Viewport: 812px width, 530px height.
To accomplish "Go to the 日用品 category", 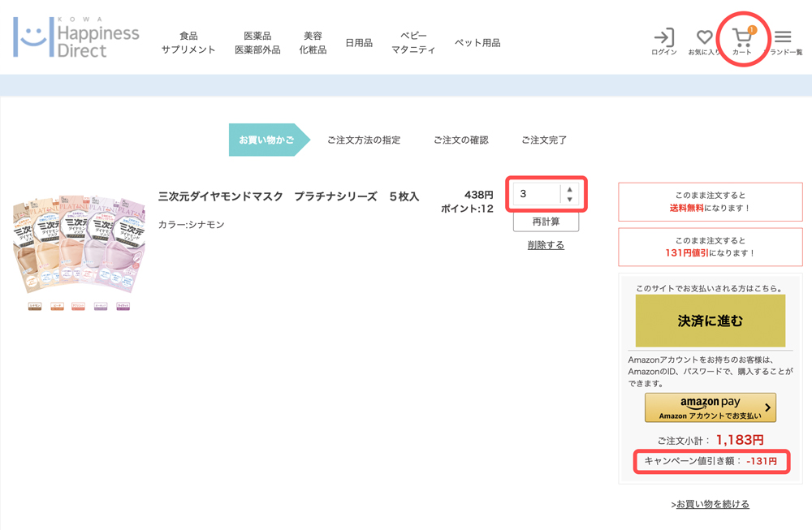I will pos(359,43).
